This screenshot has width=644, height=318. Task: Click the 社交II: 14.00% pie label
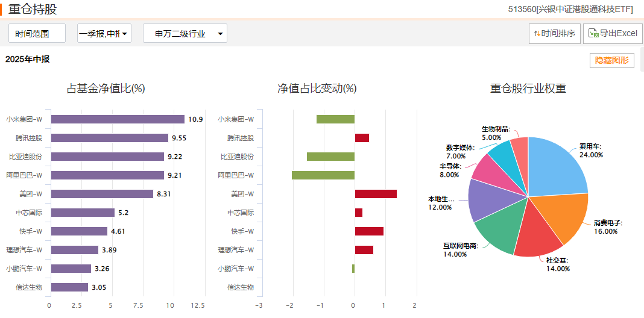coord(558,264)
